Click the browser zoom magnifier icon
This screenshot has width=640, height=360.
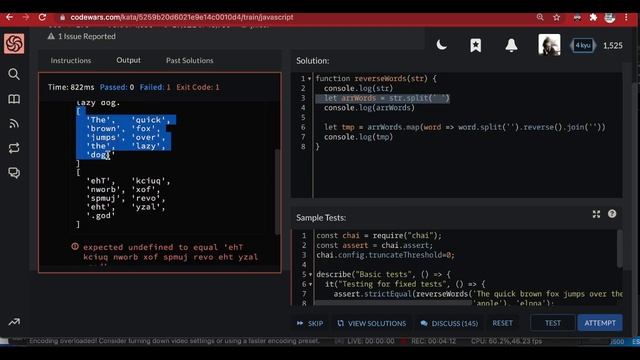[x=540, y=17]
